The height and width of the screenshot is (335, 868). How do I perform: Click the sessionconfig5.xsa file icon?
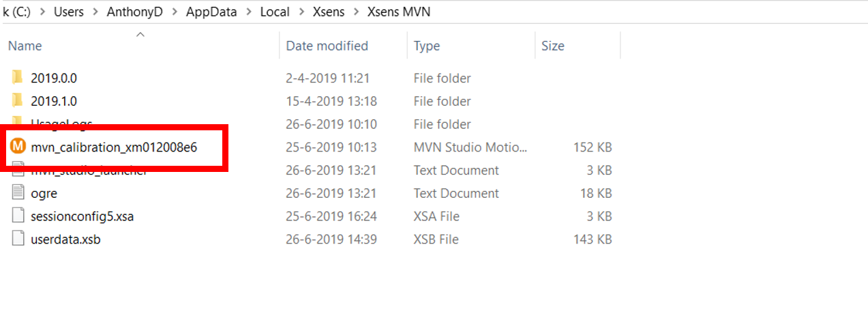18,216
